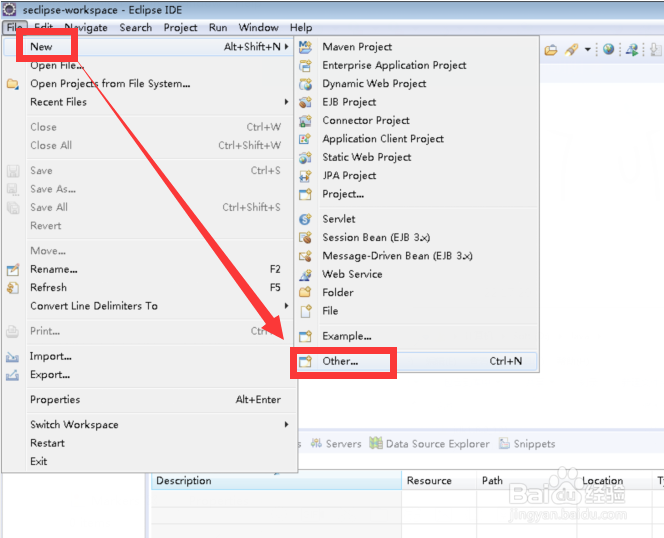
Task: Click the Eclipse logo in title bar
Action: pos(9,9)
